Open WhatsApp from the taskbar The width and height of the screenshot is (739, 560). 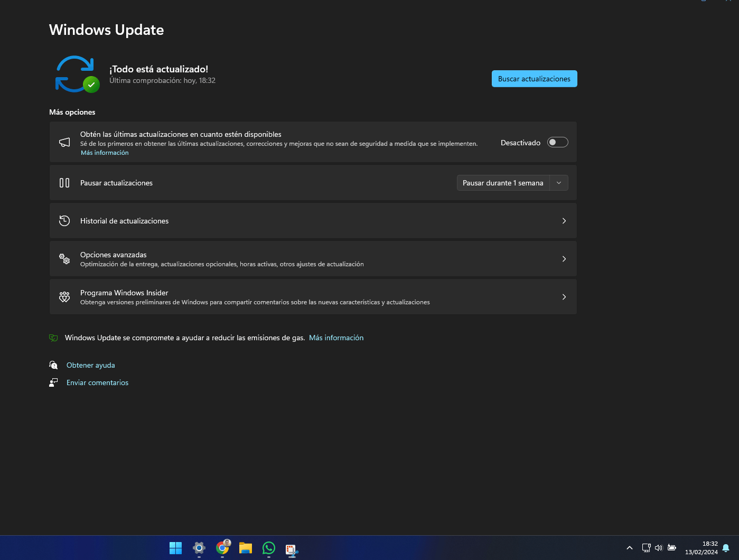[269, 548]
